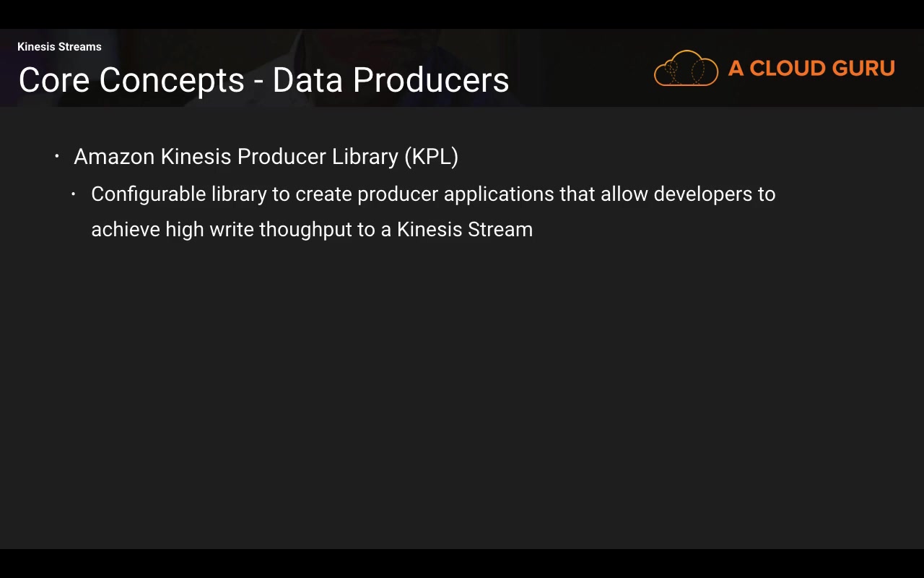Click the word "Producer" in the first bullet

[282, 157]
